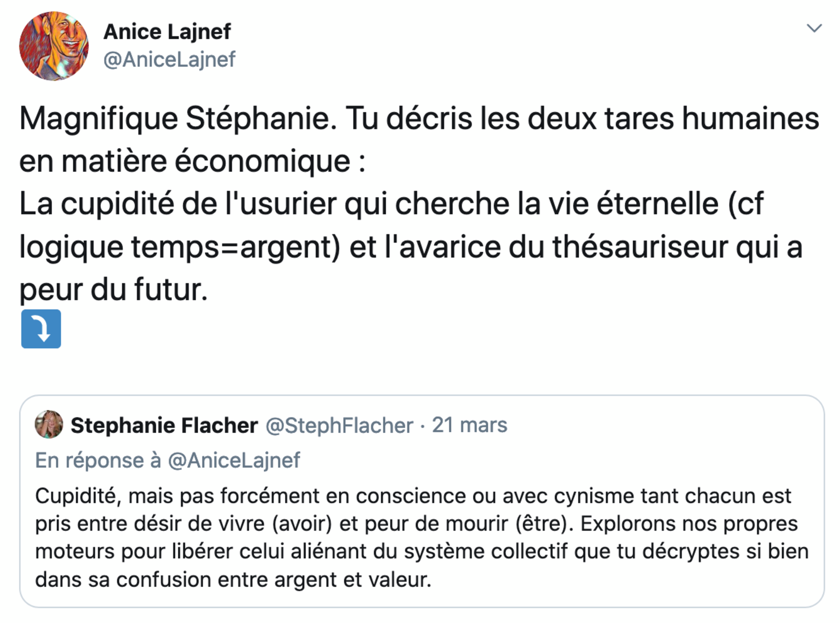Click the quoted tweet's last line about "valeur"
This screenshot has width=840, height=623.
click(233, 579)
